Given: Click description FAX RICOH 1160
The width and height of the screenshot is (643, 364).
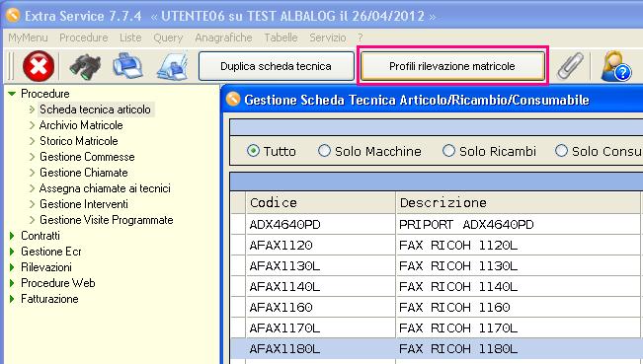Looking at the screenshot, I should (x=518, y=307).
